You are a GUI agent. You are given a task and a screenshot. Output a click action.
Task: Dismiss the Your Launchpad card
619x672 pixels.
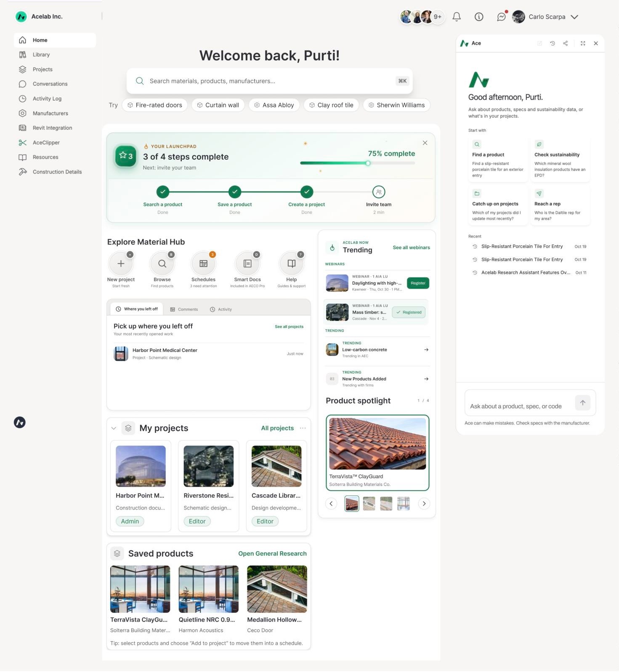click(x=425, y=143)
